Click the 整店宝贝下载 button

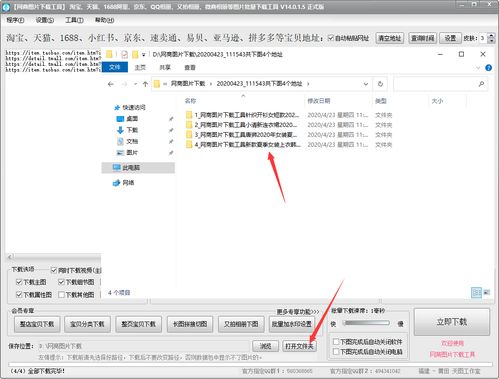pos(37,324)
